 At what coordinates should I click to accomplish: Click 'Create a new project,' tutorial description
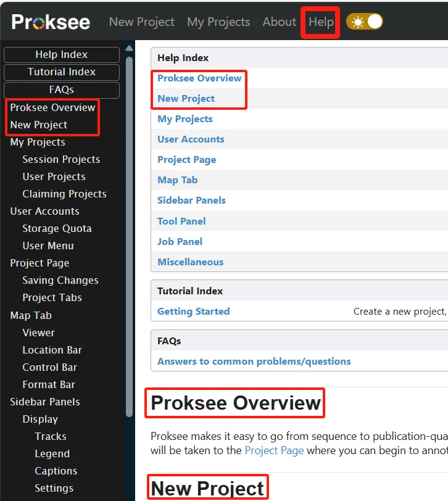400,311
